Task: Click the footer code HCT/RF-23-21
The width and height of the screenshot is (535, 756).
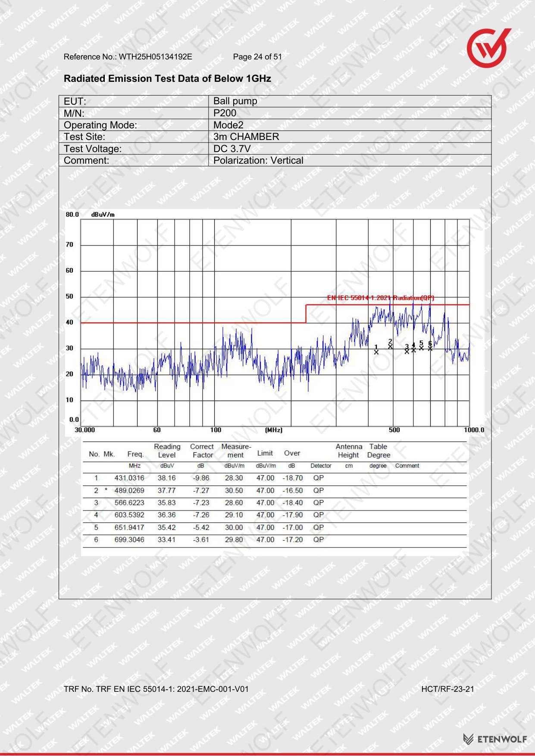Action: coord(447,689)
